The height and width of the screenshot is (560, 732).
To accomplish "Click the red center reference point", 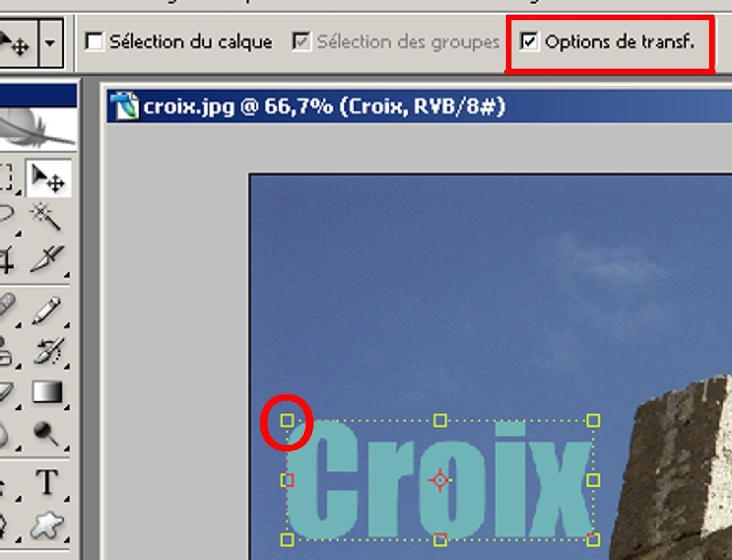I will [x=440, y=480].
